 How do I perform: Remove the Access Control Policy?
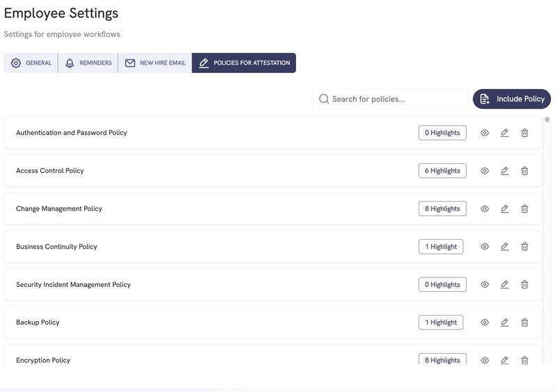tap(525, 171)
